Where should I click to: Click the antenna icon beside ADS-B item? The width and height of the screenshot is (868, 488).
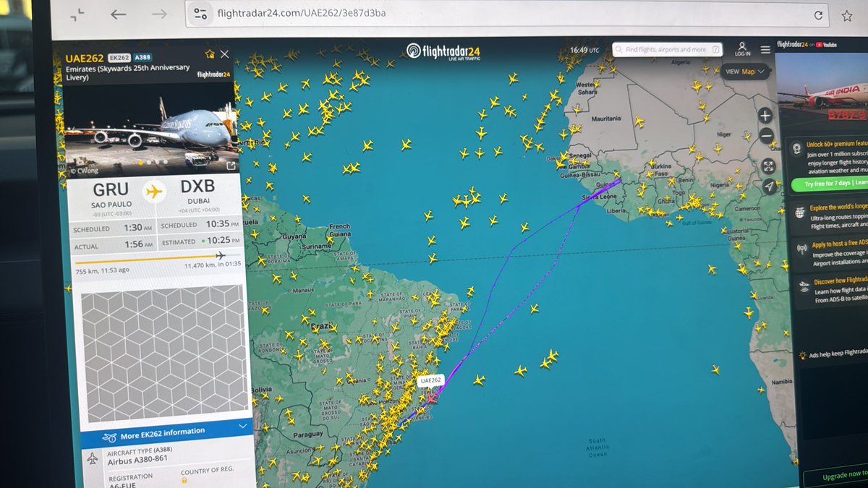coord(801,249)
